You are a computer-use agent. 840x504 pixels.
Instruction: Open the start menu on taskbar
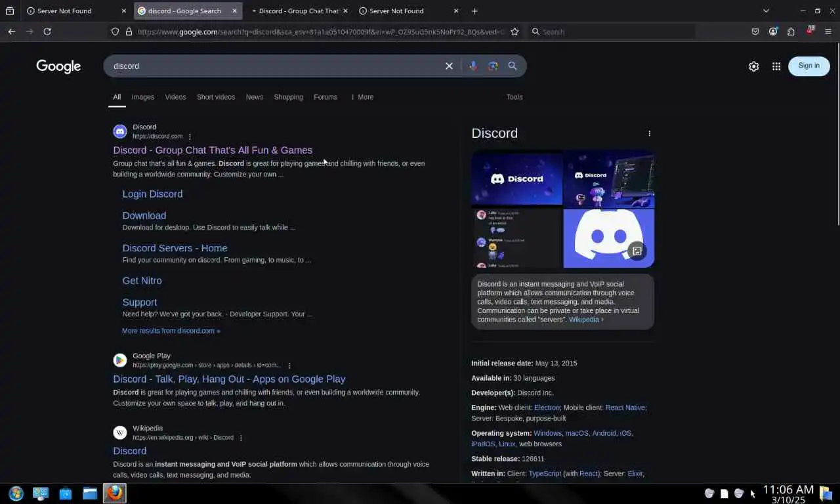click(16, 493)
